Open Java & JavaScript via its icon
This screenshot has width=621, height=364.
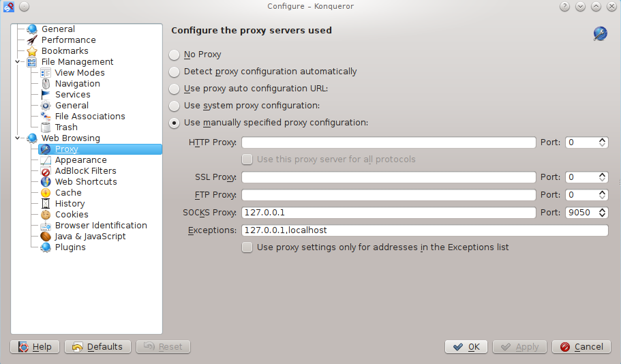point(46,237)
